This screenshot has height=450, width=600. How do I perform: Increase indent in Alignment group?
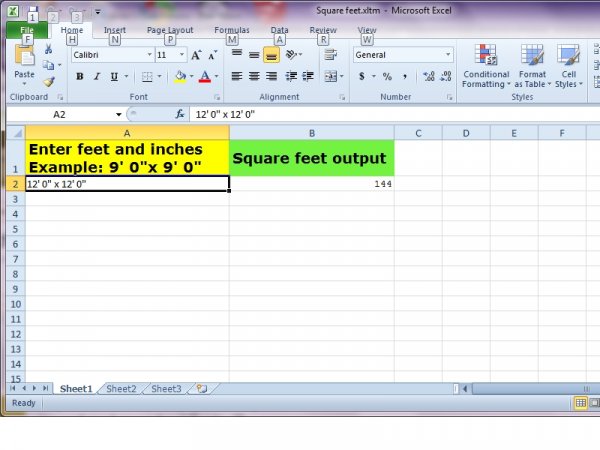(308, 77)
